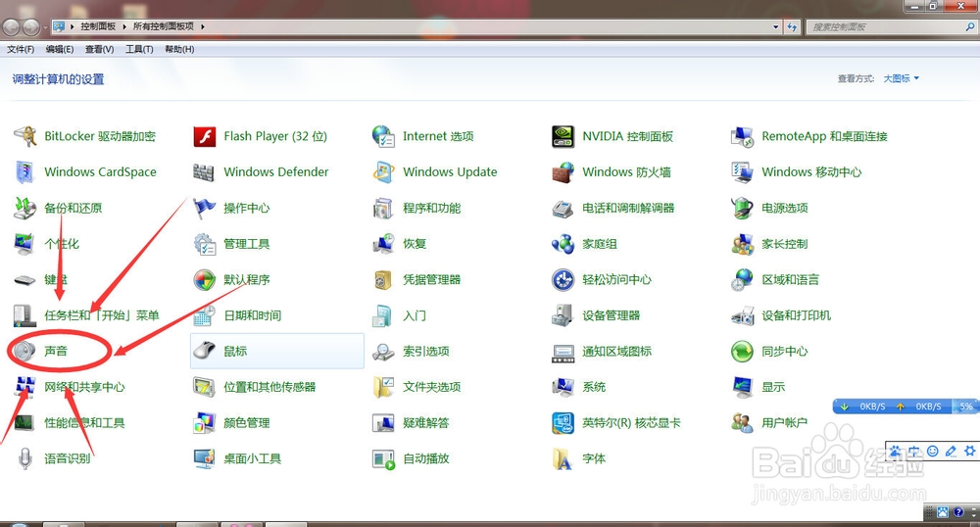980x527 pixels.
Task: Open the 桌面小工具 icon
Action: (x=205, y=458)
